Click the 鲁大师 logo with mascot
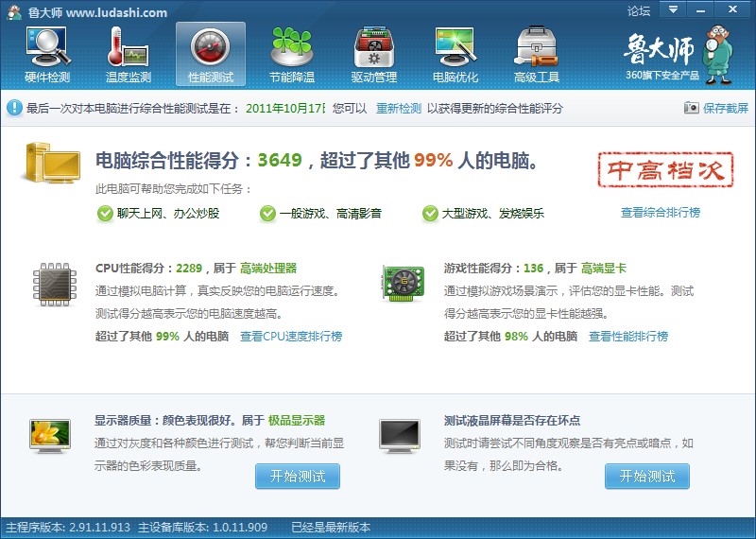The width and height of the screenshot is (756, 539). tap(679, 55)
